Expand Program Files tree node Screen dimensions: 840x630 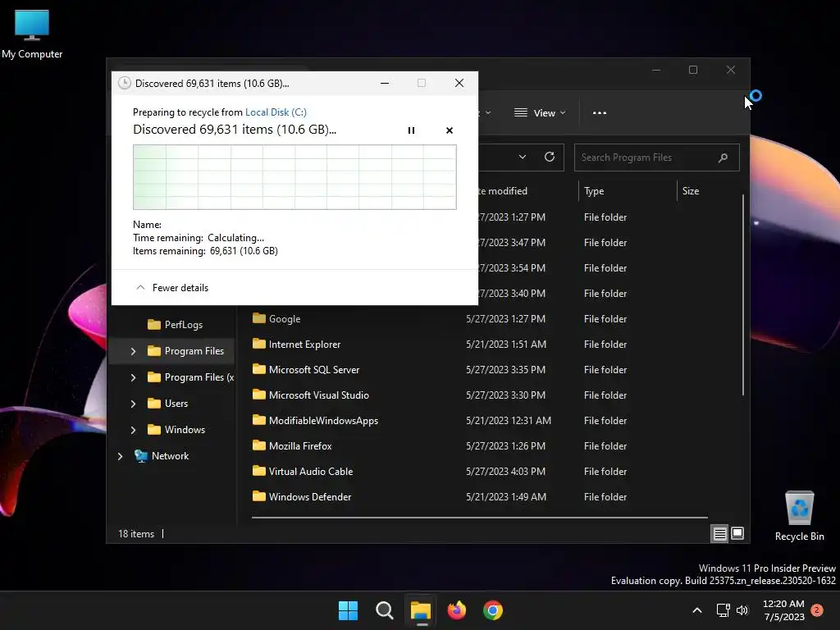134,351
